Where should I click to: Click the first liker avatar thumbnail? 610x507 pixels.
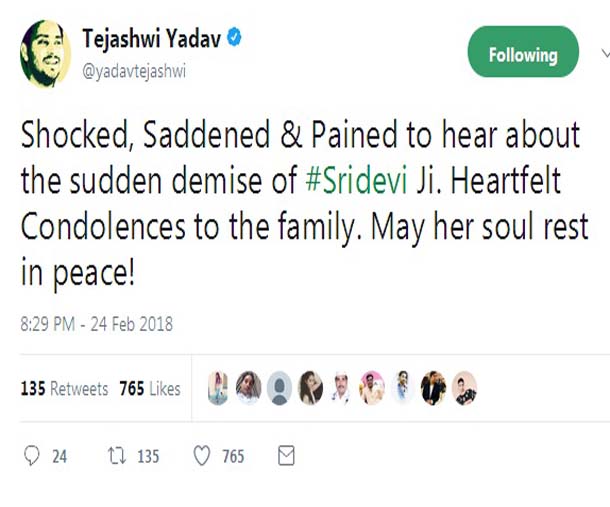tap(219, 388)
